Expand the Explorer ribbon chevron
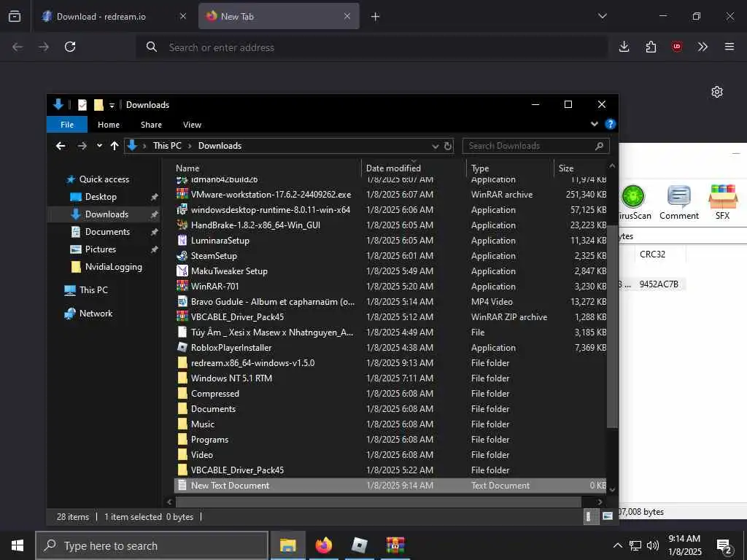747x560 pixels. pos(595,124)
